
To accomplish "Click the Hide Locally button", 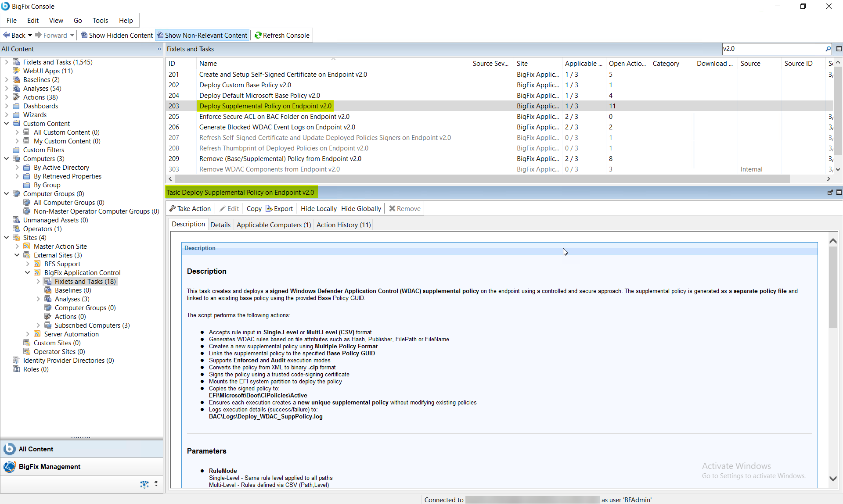I will click(318, 208).
